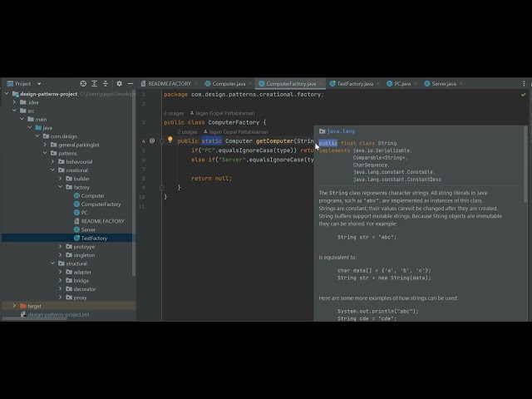Image resolution: width=532 pixels, height=399 pixels.
Task: Expand the .idea folder
Action: [x=14, y=101]
